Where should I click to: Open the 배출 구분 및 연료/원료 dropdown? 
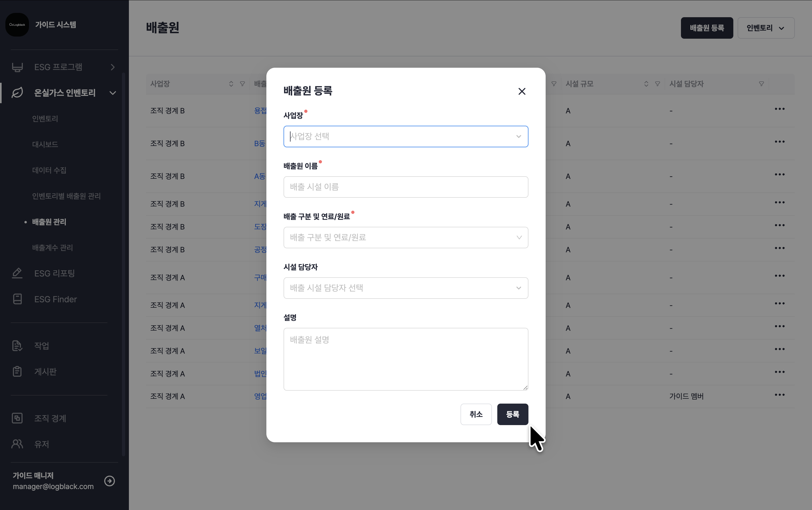tap(405, 238)
